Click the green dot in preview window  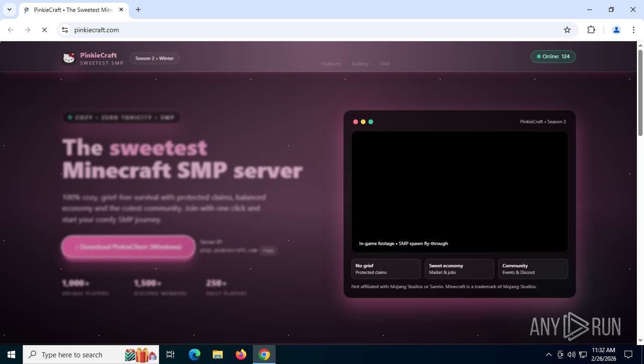click(x=371, y=122)
